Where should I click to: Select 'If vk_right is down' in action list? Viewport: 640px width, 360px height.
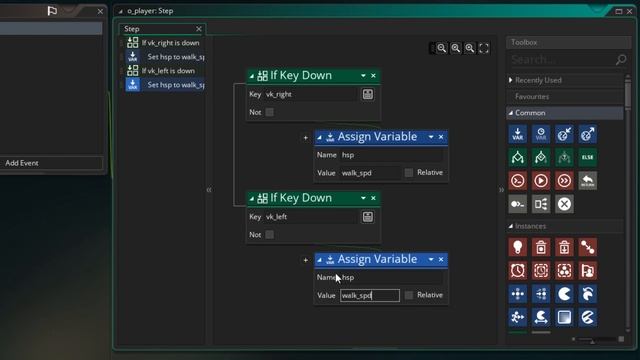[x=164, y=42]
